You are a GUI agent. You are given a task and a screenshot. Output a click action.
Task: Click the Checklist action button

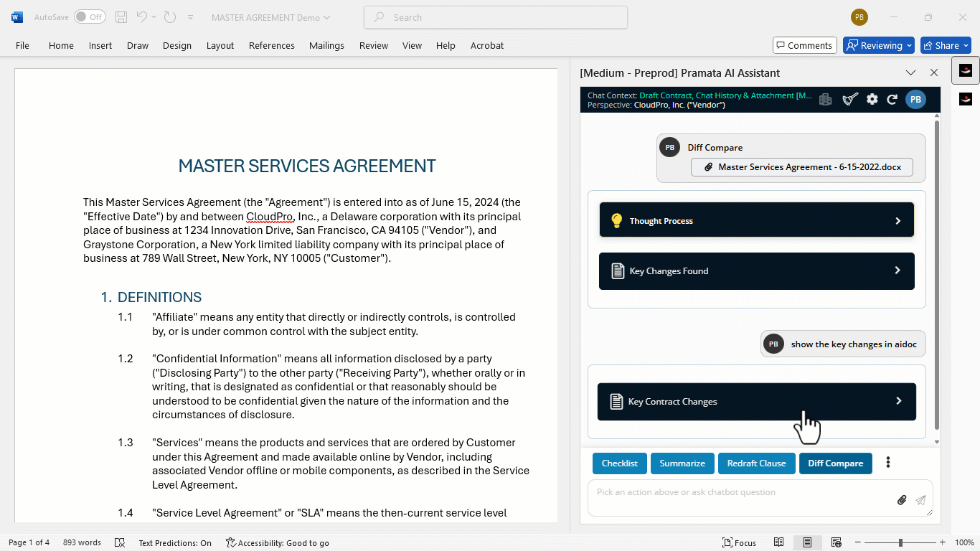click(620, 463)
